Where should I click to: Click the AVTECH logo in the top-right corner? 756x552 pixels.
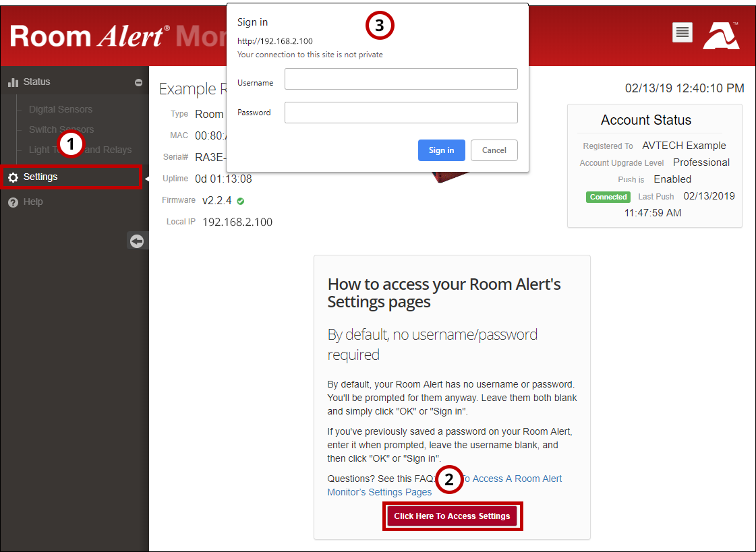(720, 34)
